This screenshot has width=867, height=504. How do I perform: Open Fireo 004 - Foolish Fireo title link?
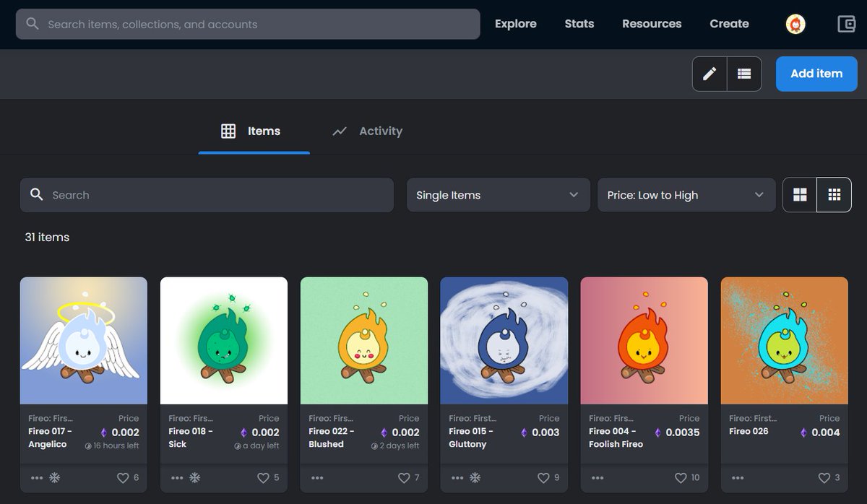[616, 438]
